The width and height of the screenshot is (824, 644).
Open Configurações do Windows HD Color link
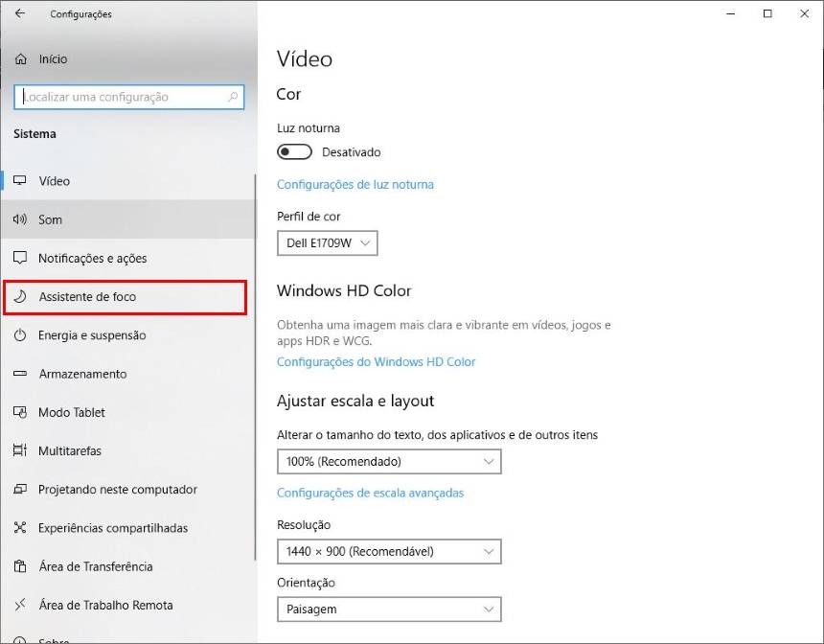[377, 361]
